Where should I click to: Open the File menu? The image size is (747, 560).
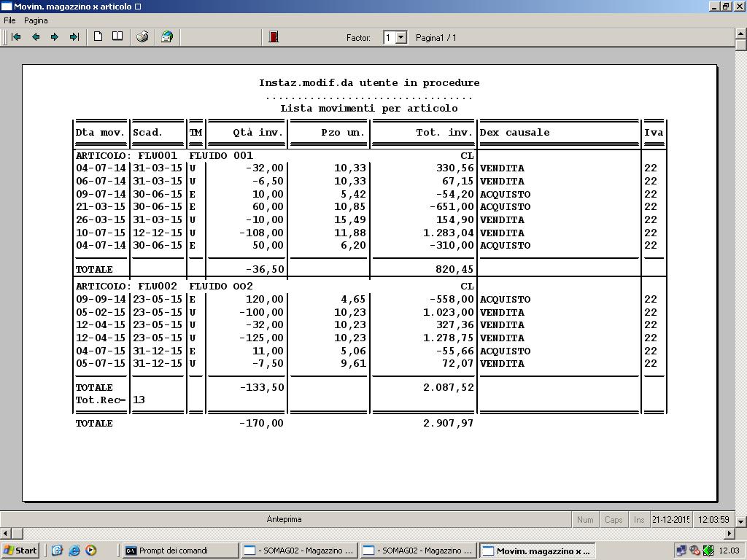(x=9, y=20)
